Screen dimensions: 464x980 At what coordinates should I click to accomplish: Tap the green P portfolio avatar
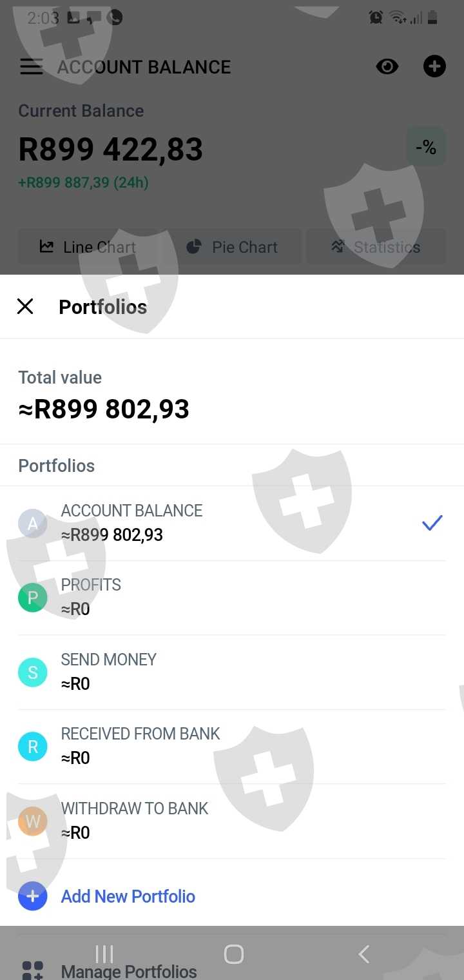[x=33, y=598]
